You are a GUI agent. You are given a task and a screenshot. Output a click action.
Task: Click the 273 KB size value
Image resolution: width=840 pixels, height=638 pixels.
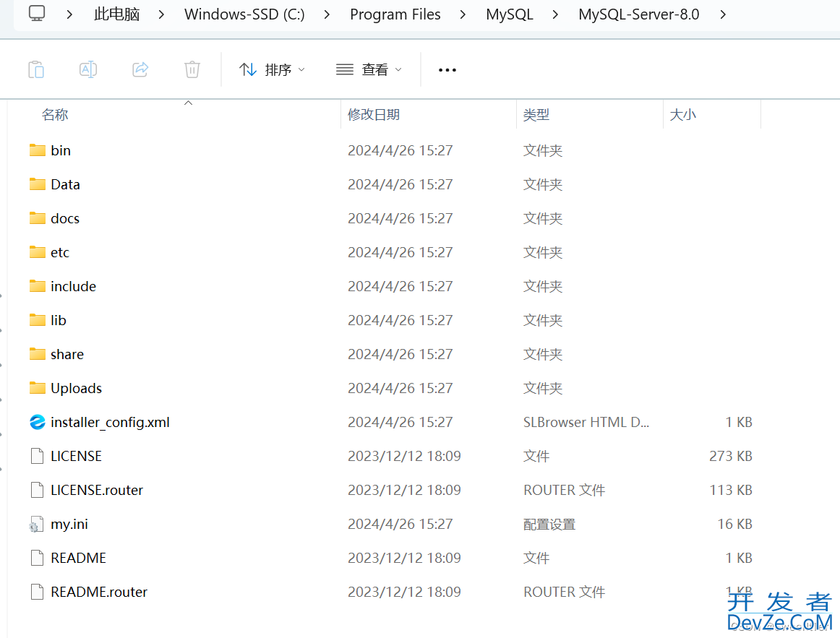click(x=731, y=456)
